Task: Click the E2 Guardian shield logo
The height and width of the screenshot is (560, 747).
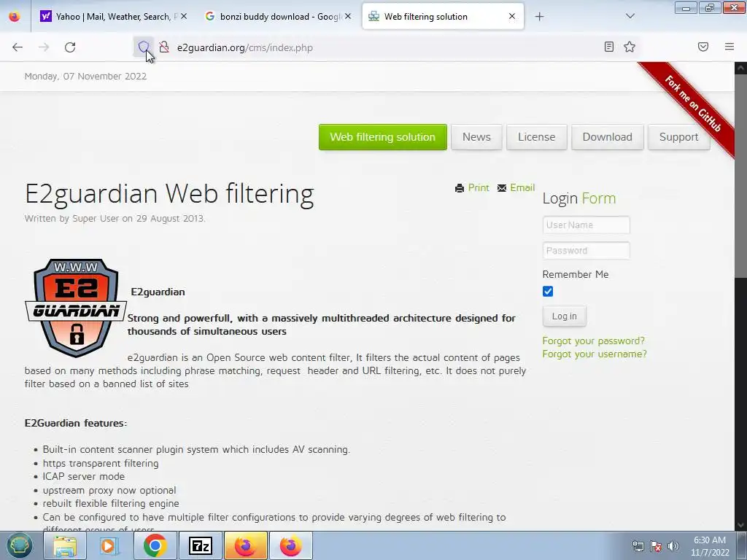Action: (76, 308)
